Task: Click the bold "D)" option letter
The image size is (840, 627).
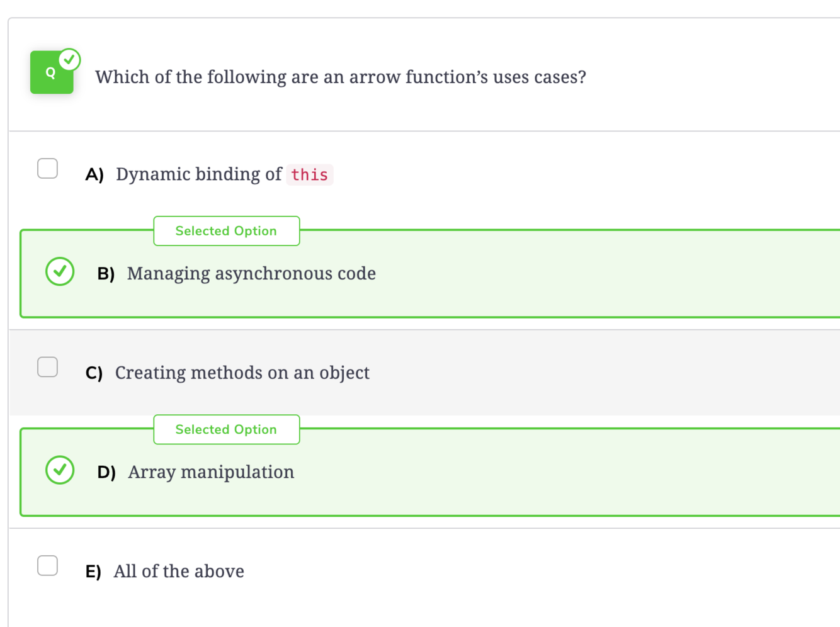Action: pyautogui.click(x=106, y=472)
